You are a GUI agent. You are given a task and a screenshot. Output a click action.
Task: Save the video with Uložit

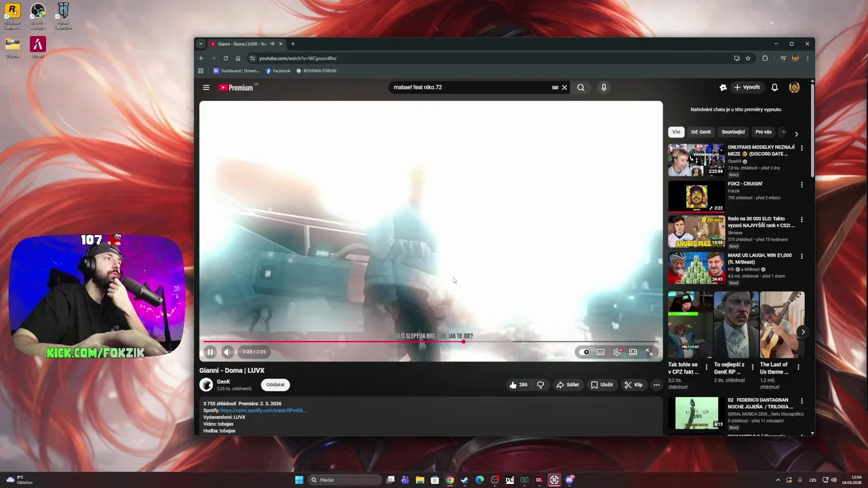pyautogui.click(x=601, y=385)
